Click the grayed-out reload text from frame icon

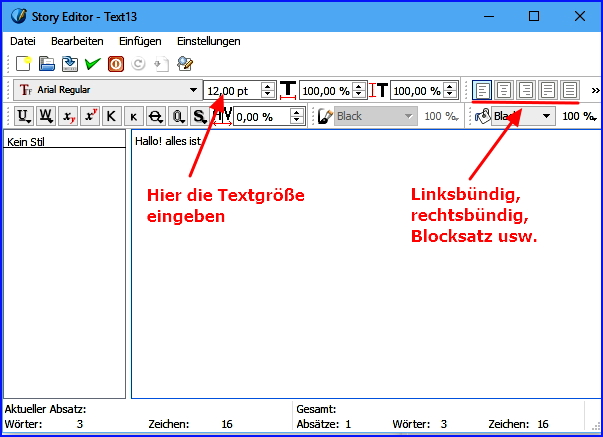click(x=138, y=64)
